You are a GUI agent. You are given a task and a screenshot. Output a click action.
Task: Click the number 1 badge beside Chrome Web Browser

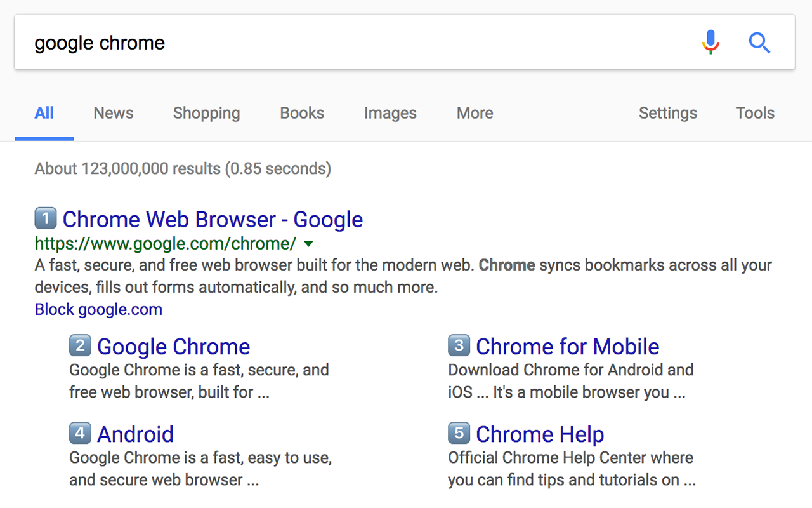point(46,218)
